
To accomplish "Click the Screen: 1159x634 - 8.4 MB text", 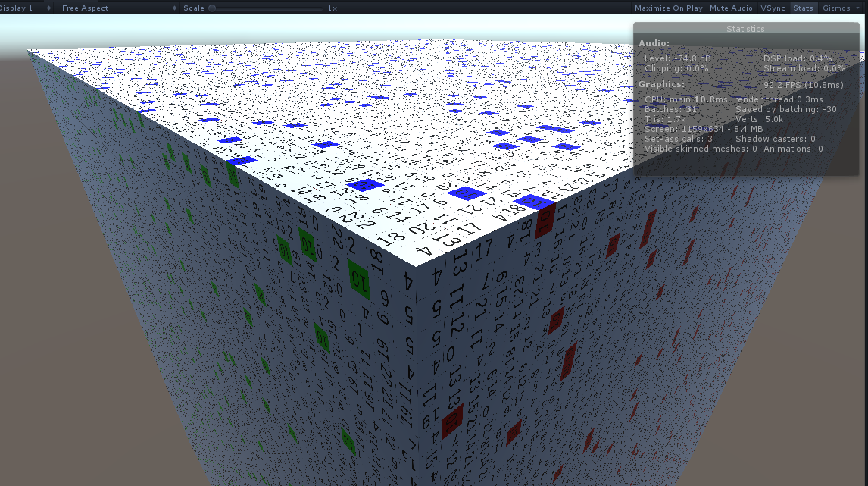I will (703, 129).
